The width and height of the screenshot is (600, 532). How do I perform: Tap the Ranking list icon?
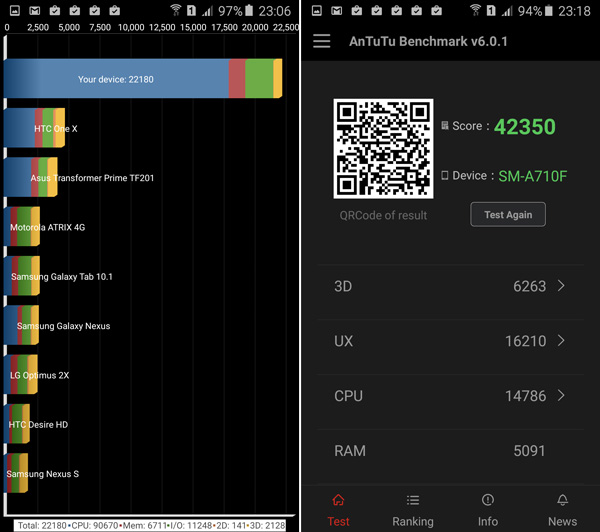click(412, 500)
